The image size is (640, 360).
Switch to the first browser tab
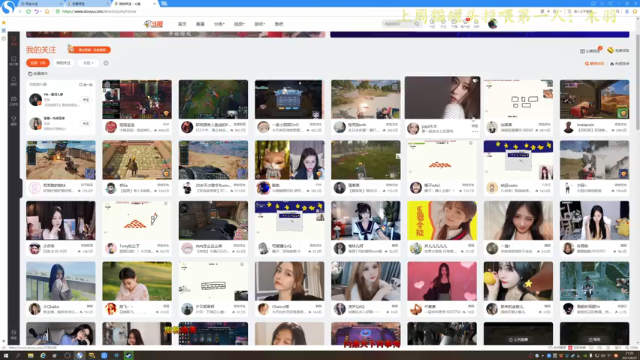coord(40,4)
